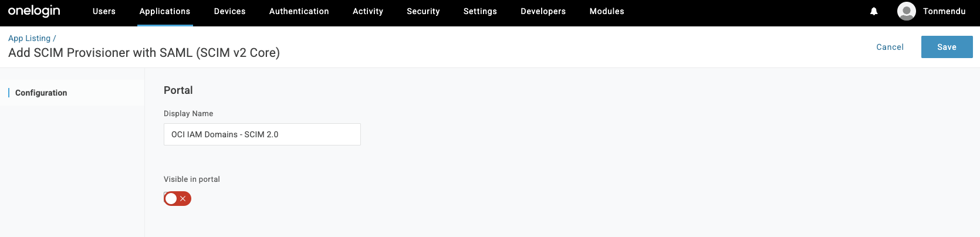Go back to App Listing
This screenshot has width=980, height=237.
click(29, 38)
